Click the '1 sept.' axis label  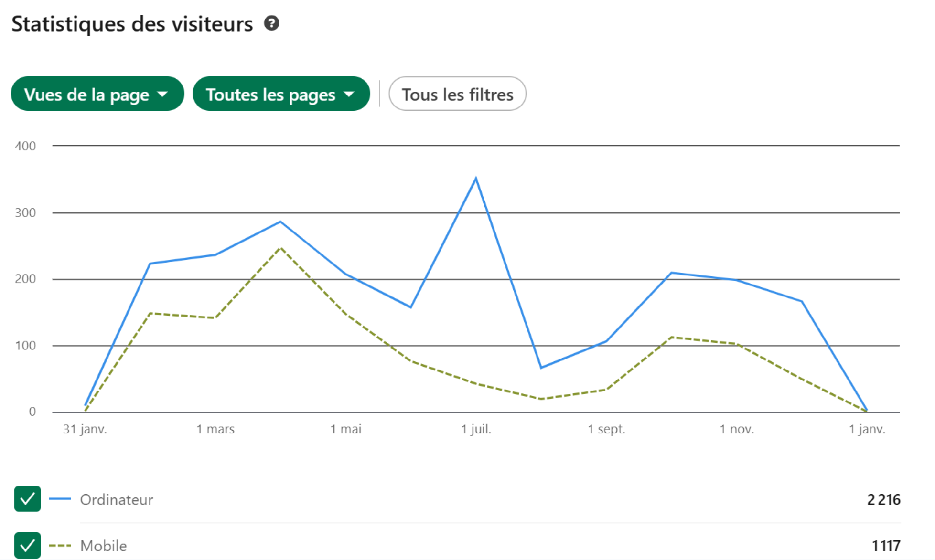606,429
